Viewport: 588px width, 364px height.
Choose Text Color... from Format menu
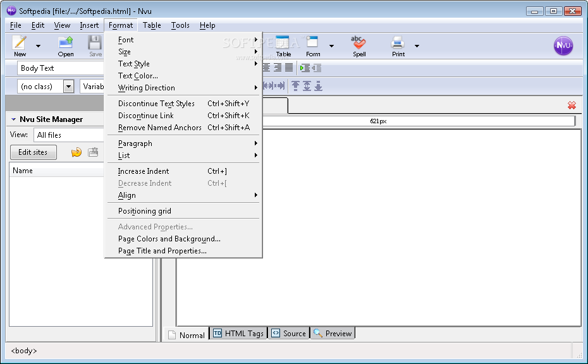point(183,76)
